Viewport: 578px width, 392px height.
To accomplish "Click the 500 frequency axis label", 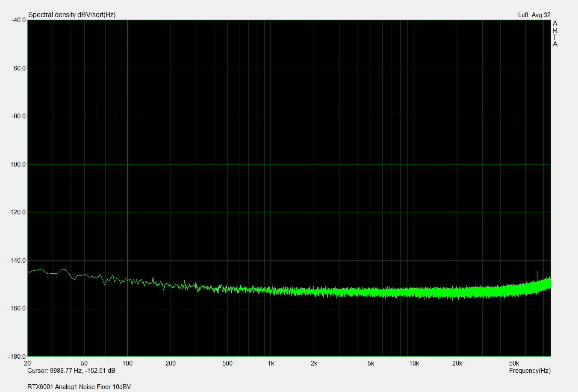I will click(x=227, y=363).
